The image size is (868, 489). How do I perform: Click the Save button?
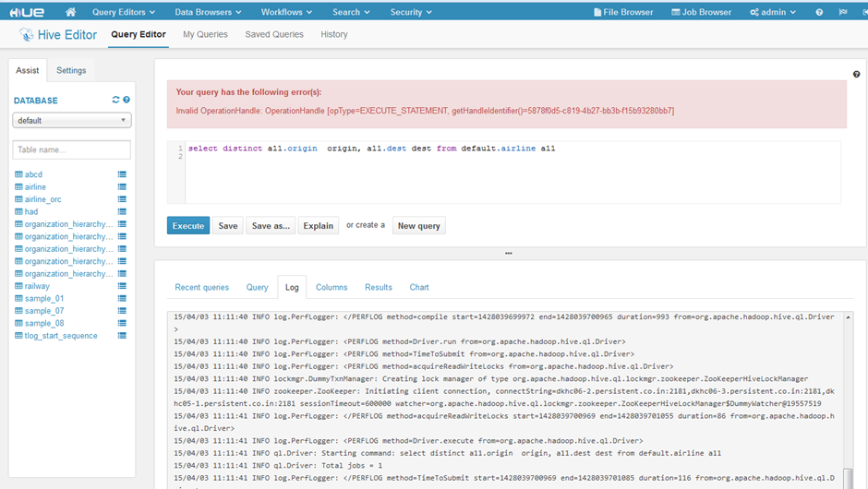[x=227, y=226]
